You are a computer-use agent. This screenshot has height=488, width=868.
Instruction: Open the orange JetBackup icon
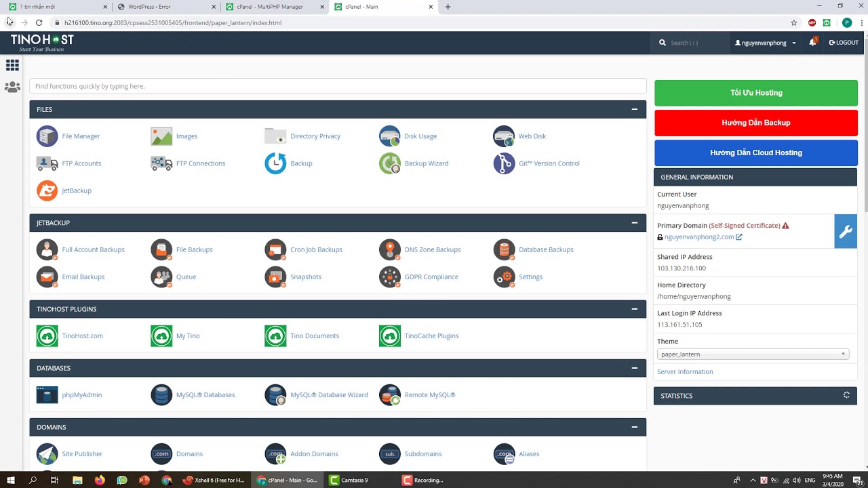pyautogui.click(x=47, y=190)
